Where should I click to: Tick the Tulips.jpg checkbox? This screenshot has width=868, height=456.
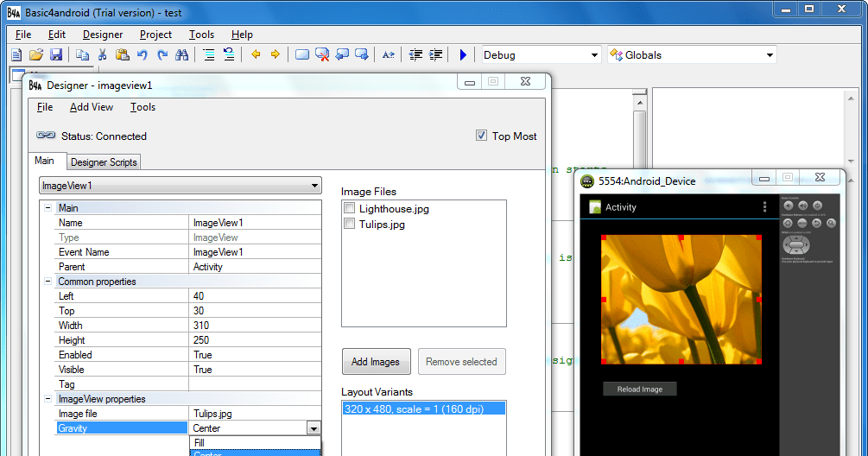point(349,224)
